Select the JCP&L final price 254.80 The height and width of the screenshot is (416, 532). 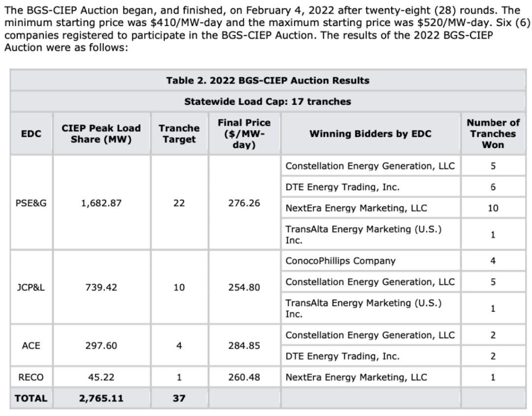(244, 287)
